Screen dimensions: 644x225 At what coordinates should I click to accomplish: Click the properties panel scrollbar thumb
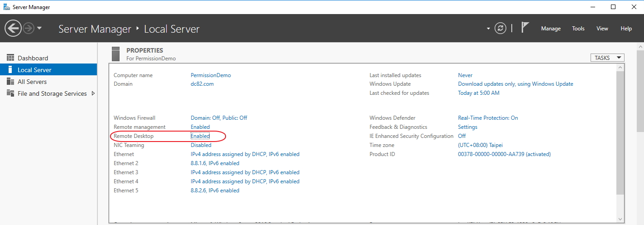[620, 134]
